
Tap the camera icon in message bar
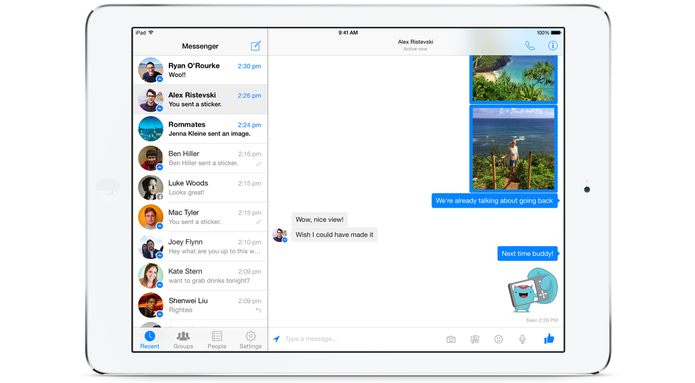coord(451,339)
